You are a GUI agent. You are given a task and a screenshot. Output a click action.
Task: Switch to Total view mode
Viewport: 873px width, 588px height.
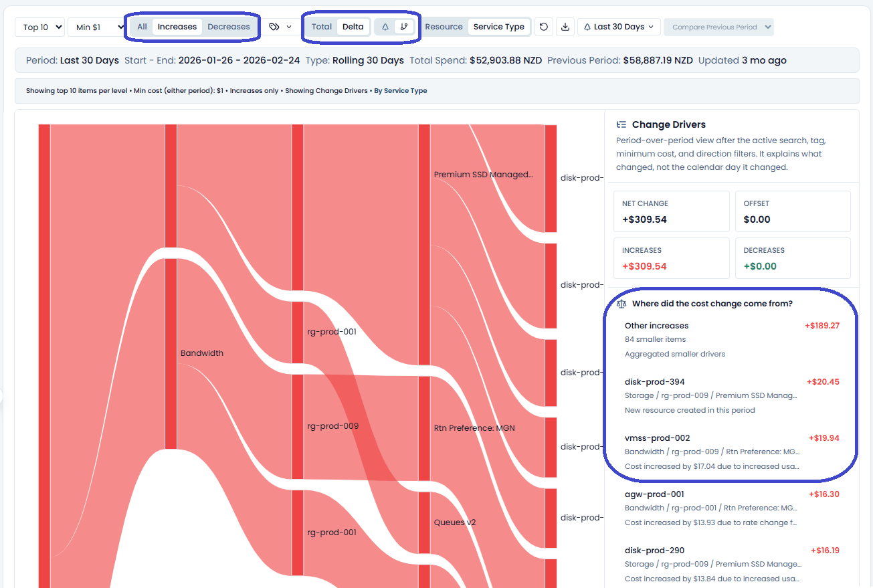coord(322,27)
